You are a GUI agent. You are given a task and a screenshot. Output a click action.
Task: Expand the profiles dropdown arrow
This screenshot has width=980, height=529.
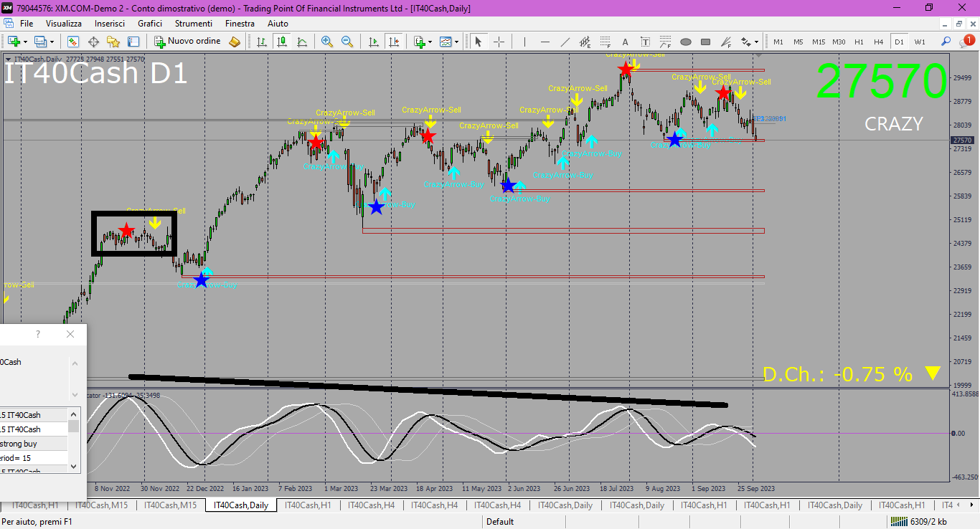(x=52, y=42)
